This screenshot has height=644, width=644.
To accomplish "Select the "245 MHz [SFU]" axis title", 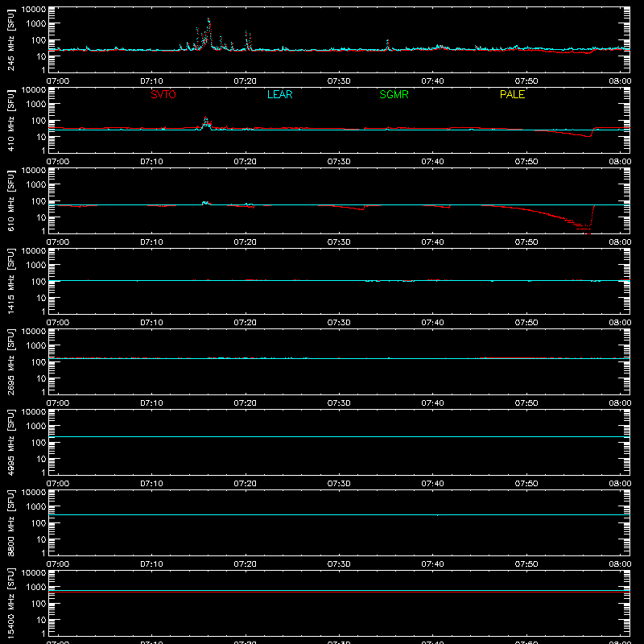I will click(x=10, y=39).
